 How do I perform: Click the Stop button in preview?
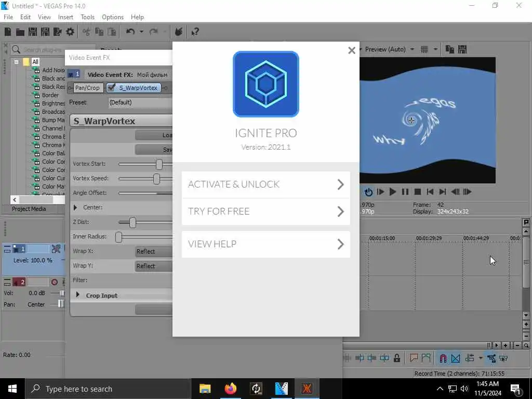(418, 192)
